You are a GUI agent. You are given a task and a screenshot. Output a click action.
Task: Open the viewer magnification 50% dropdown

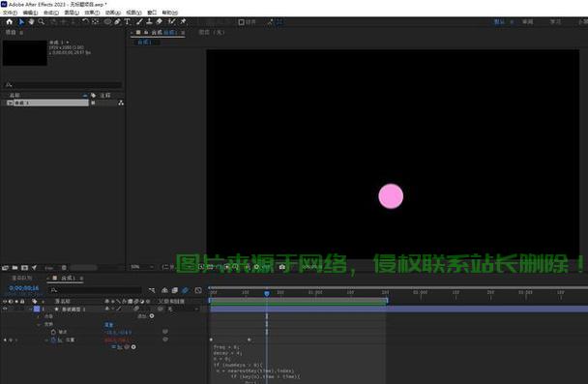(142, 267)
